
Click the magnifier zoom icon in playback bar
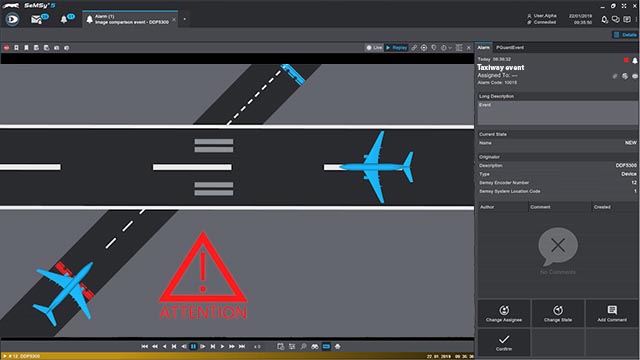[x=303, y=347]
